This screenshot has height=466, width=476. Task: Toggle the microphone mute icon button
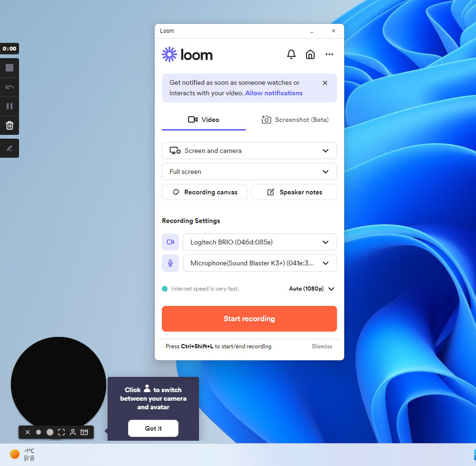click(x=170, y=263)
